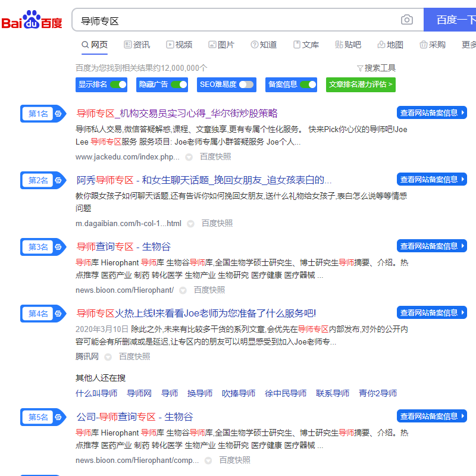Click news.bioon.com/Hierophant/ URL
Screen dimensions: 476x476
125,290
